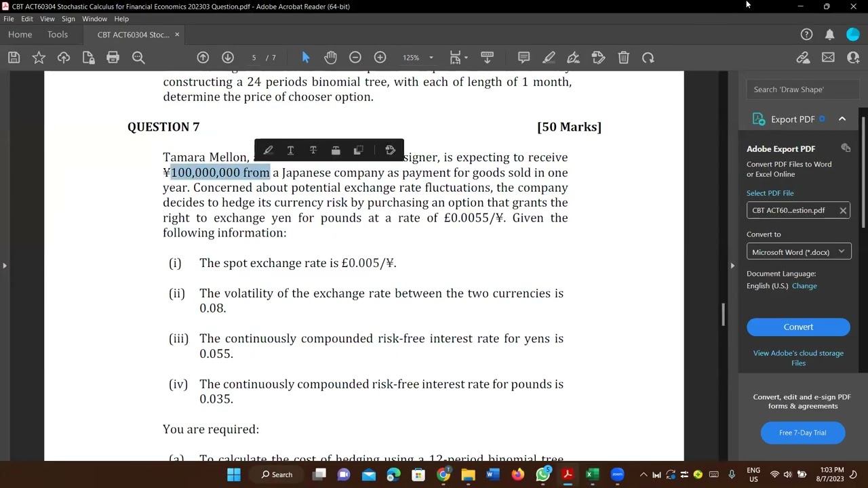Image resolution: width=868 pixels, height=488 pixels.
Task: Open the sign document pen tool
Action: click(574, 58)
